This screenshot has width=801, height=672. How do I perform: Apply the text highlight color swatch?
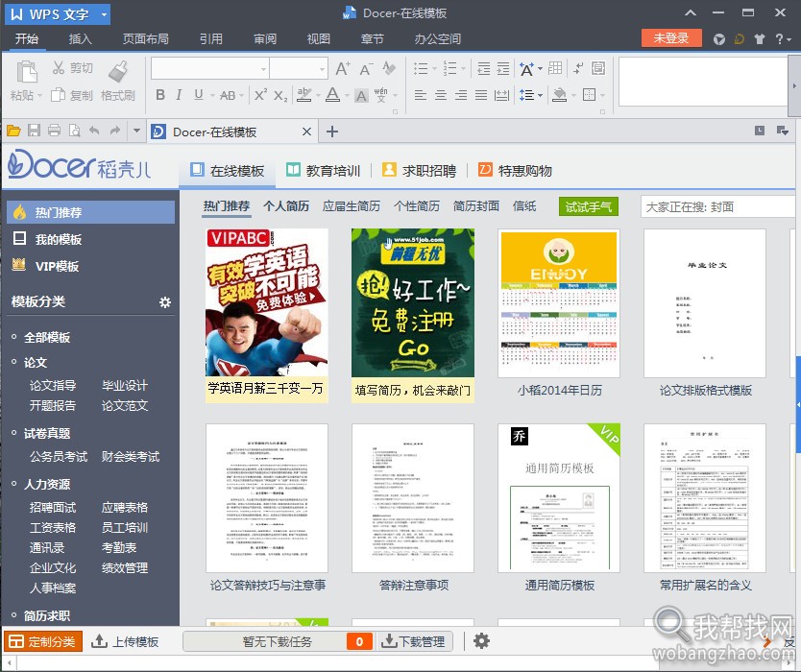pyautogui.click(x=303, y=95)
